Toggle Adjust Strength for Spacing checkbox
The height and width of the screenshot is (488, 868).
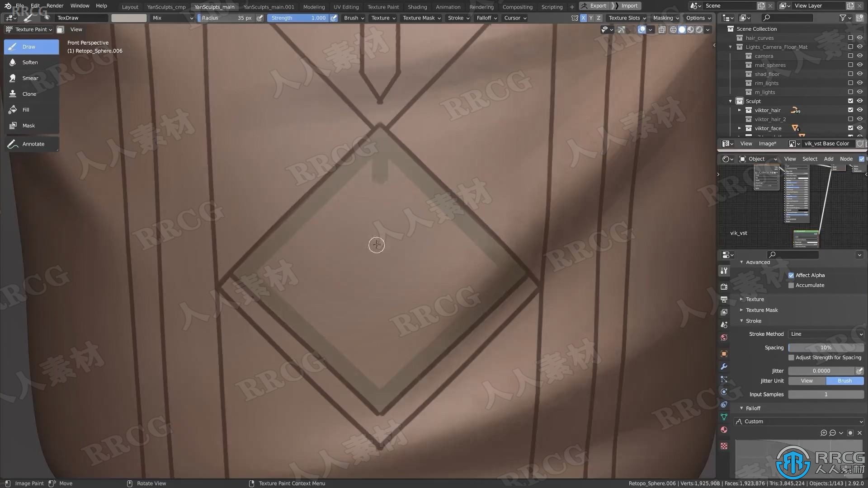coord(792,357)
